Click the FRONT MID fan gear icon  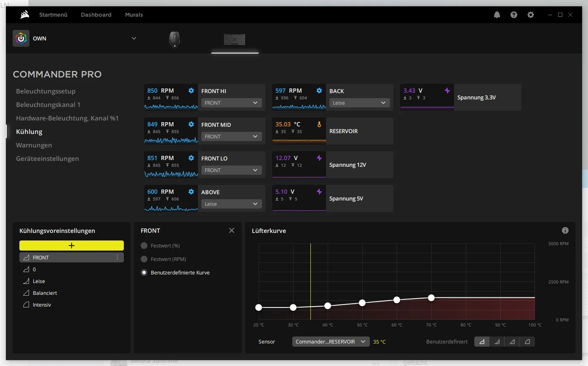(191, 124)
